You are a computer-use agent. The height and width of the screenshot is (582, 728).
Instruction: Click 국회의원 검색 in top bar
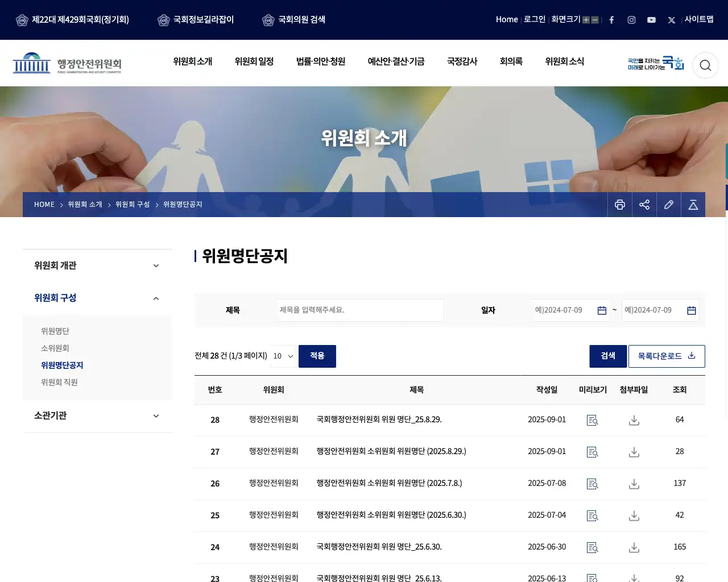[x=294, y=20]
